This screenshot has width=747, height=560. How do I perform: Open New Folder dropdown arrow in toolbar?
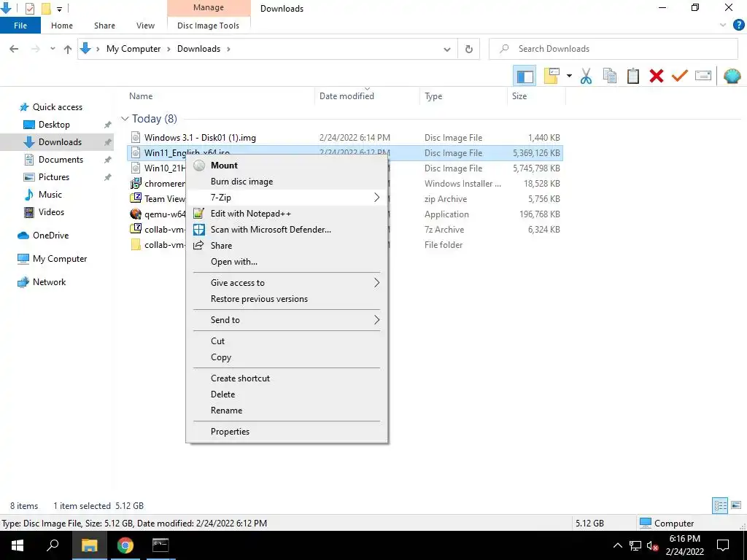(569, 76)
